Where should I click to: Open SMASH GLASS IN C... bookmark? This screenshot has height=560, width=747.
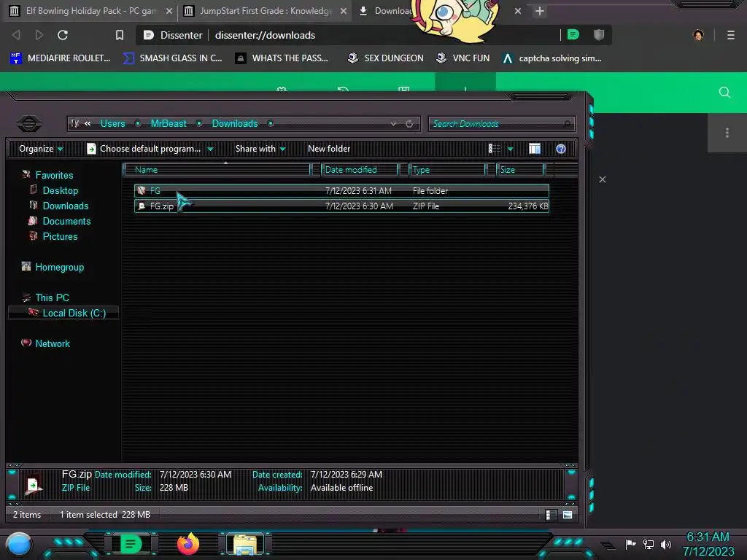[x=172, y=58]
